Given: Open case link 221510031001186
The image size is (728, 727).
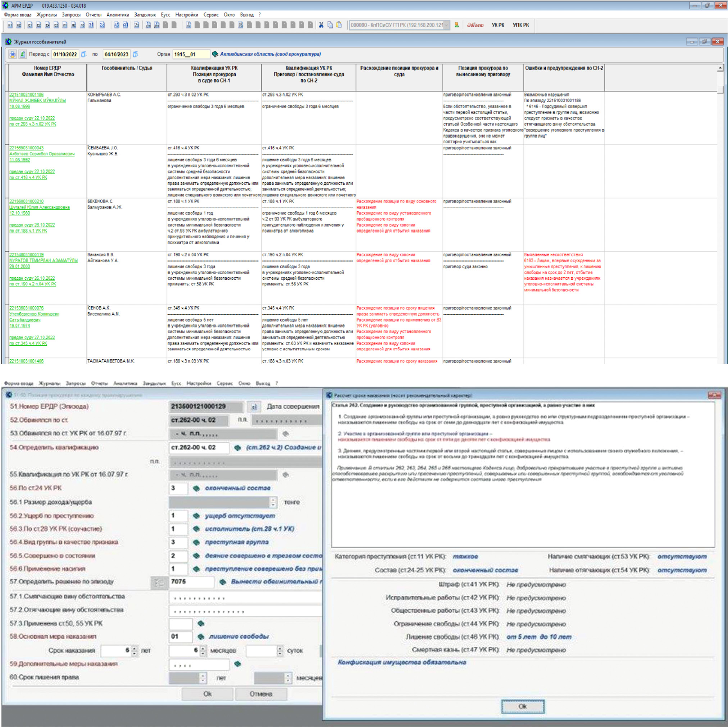Looking at the screenshot, I should point(26,95).
